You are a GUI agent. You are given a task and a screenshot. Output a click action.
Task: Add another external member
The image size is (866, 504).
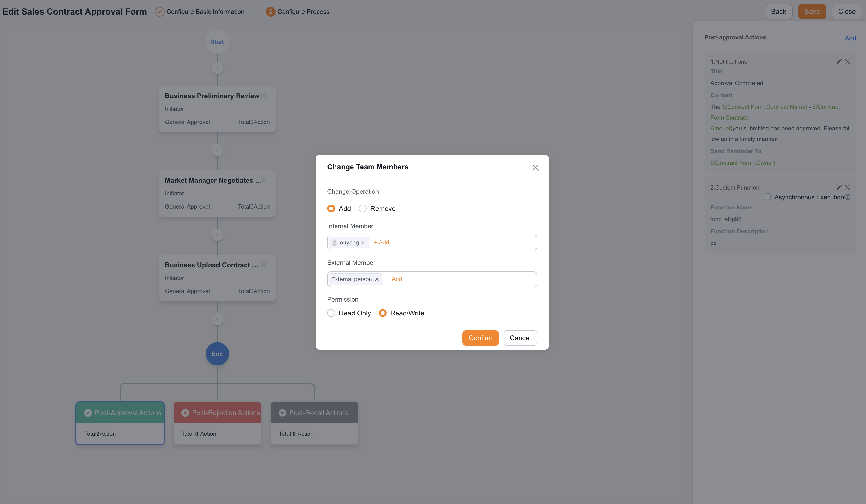coord(395,279)
